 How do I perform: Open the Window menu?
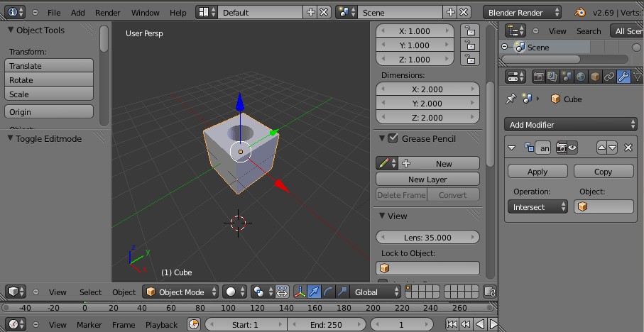tap(145, 13)
